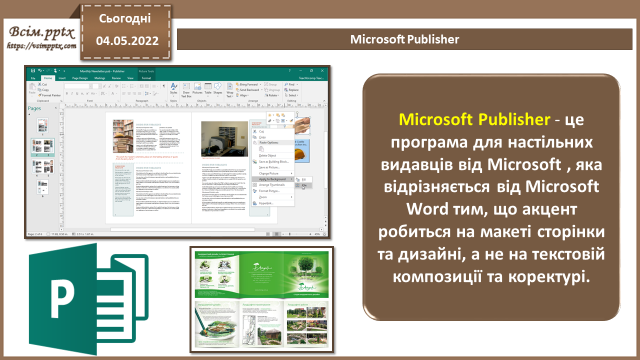Select the last page thumbnail in Pages pane
The image size is (640, 360).
coord(42,188)
